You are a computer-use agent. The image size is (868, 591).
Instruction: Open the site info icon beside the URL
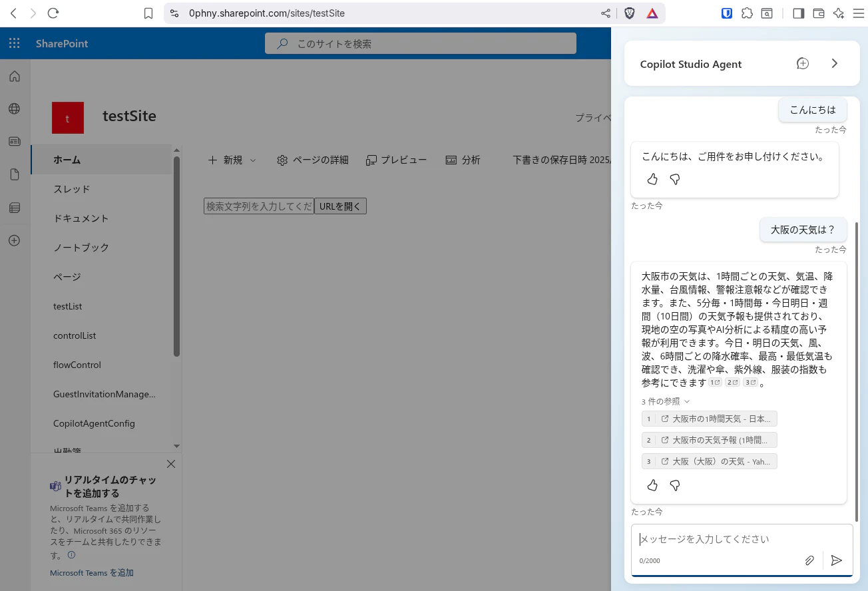pyautogui.click(x=174, y=13)
